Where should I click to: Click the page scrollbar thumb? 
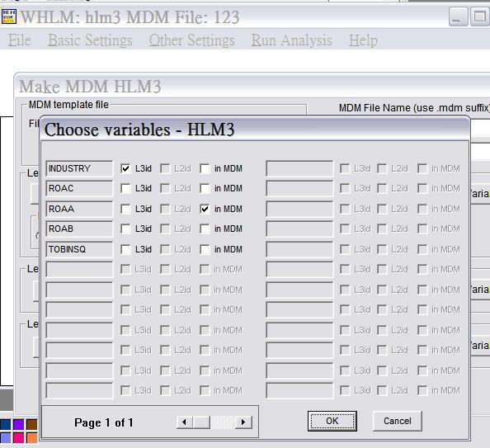(x=201, y=422)
